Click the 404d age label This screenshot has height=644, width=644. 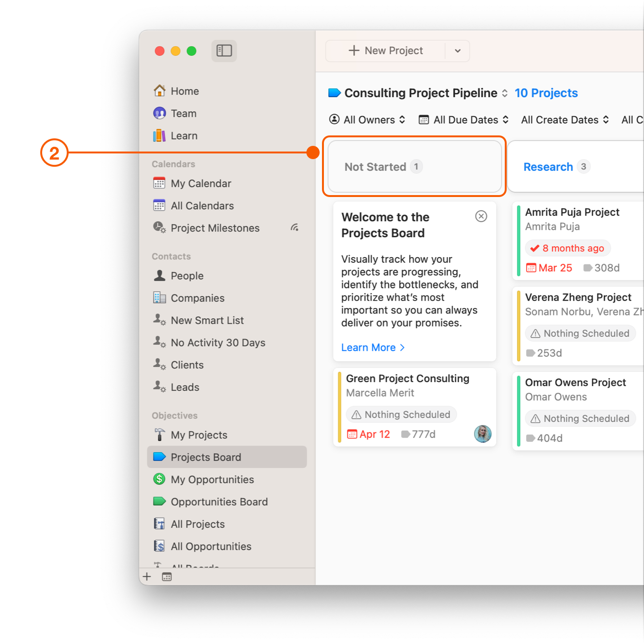[544, 438]
